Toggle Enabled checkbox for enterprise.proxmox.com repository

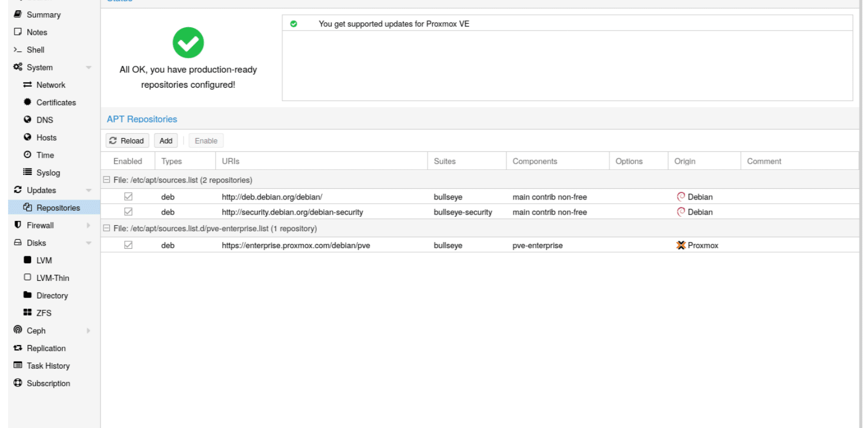tap(128, 245)
